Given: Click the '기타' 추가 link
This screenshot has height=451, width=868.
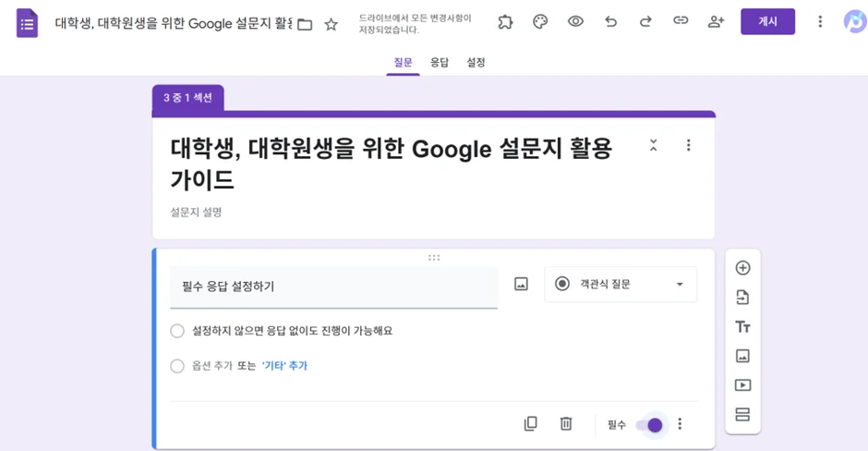Looking at the screenshot, I should (284, 366).
